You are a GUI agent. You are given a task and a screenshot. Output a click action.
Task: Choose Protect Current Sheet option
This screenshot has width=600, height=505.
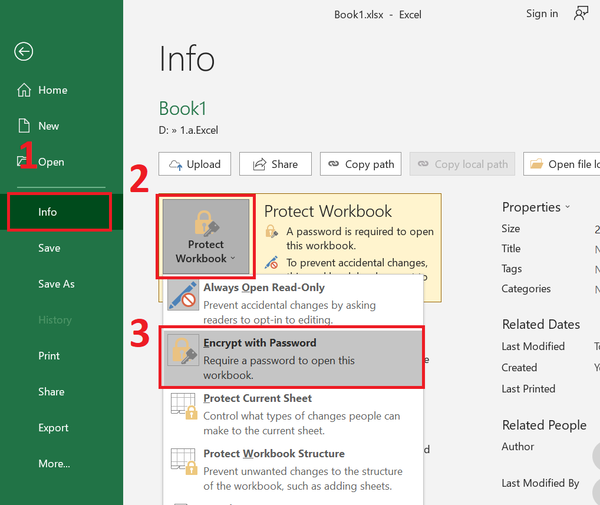pyautogui.click(x=293, y=414)
